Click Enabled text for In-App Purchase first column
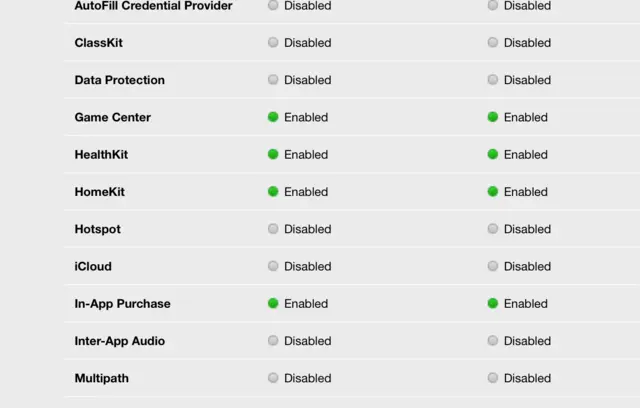 (305, 304)
